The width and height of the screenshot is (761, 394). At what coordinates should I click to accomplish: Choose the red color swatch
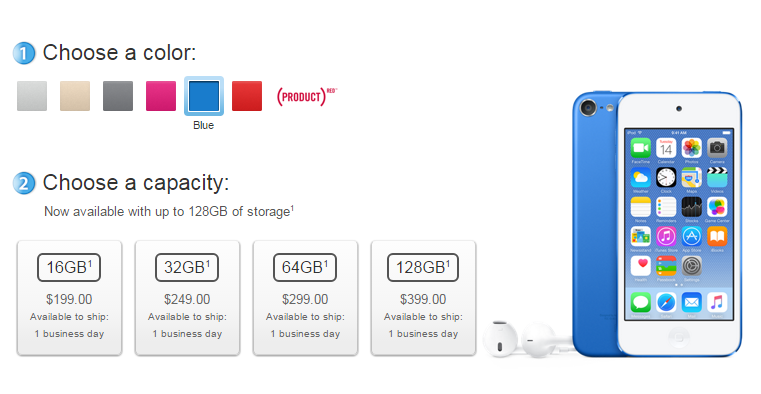247,96
